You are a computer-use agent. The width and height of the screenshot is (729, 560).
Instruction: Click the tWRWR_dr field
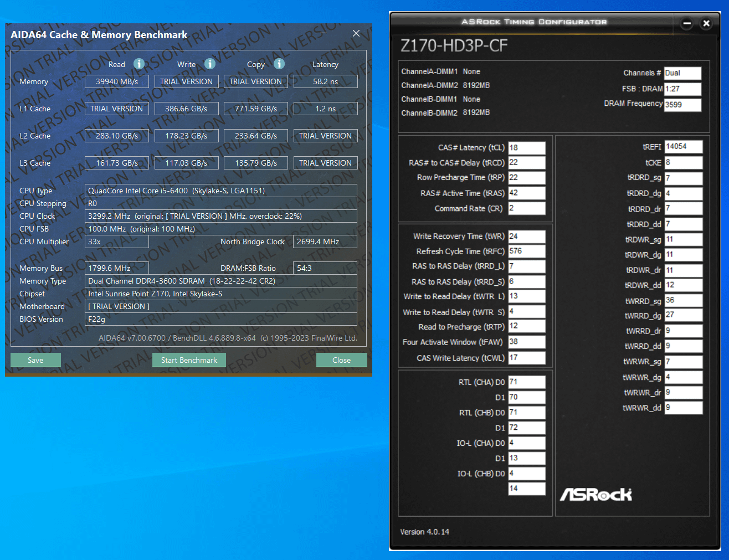tap(684, 393)
